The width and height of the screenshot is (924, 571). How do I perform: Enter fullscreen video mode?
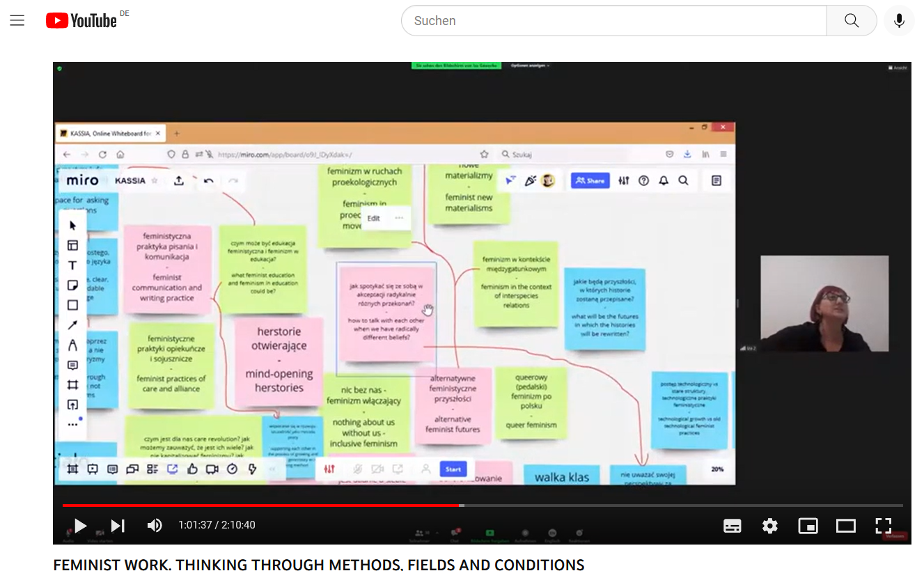(x=883, y=526)
